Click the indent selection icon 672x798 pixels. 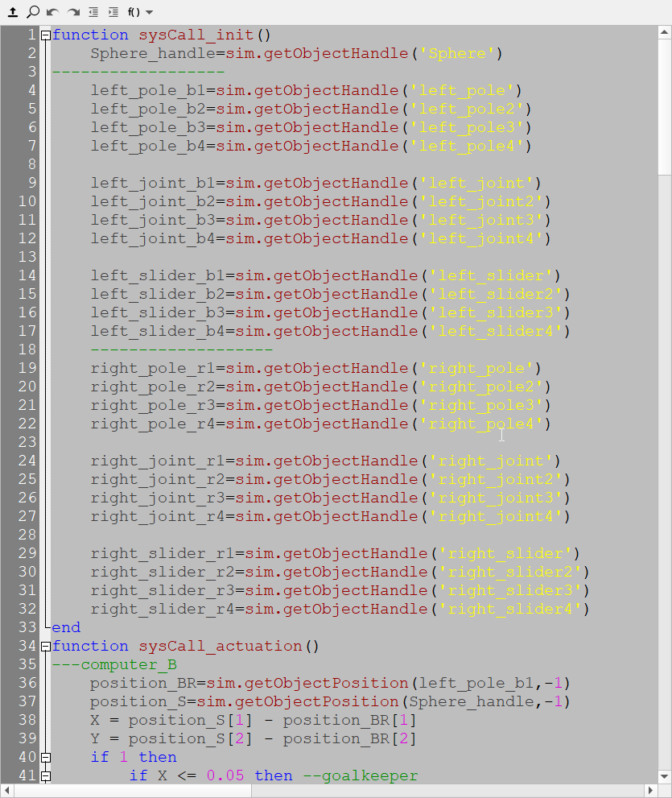[113, 12]
